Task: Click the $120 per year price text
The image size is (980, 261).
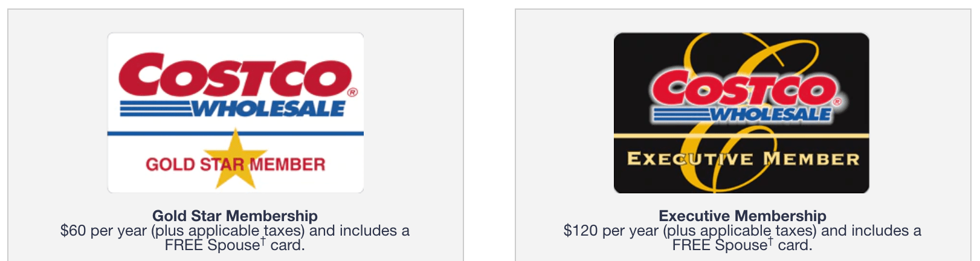Action: 611,231
